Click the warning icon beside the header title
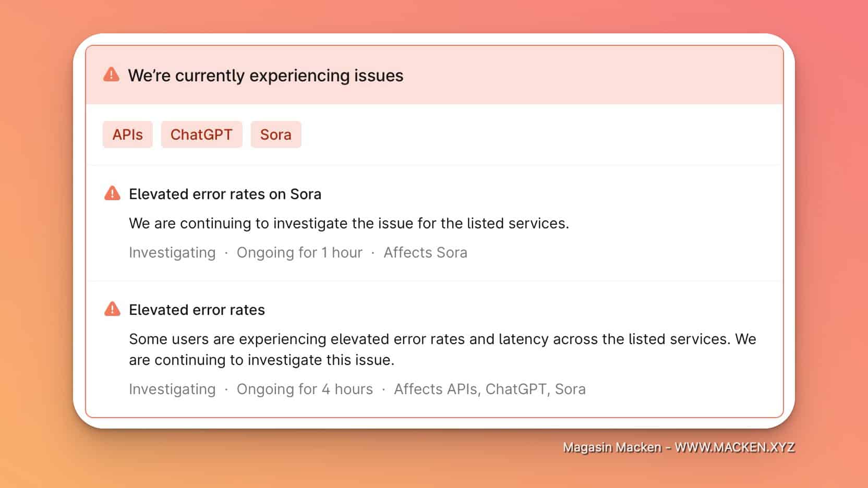 coord(111,75)
